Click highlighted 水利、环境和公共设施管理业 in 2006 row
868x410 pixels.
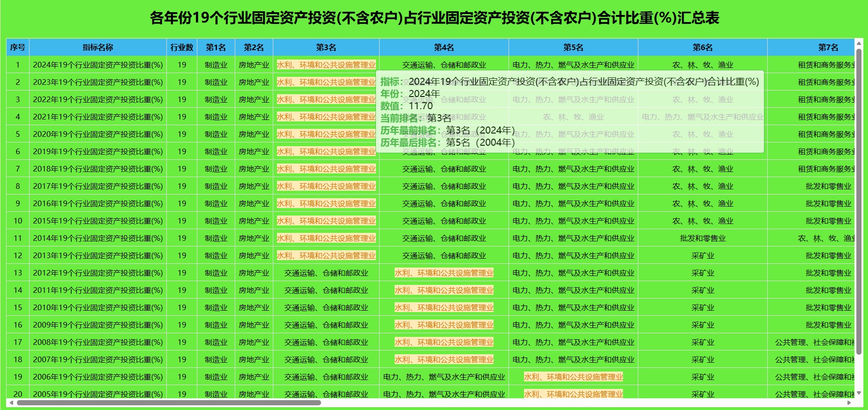[x=573, y=377]
